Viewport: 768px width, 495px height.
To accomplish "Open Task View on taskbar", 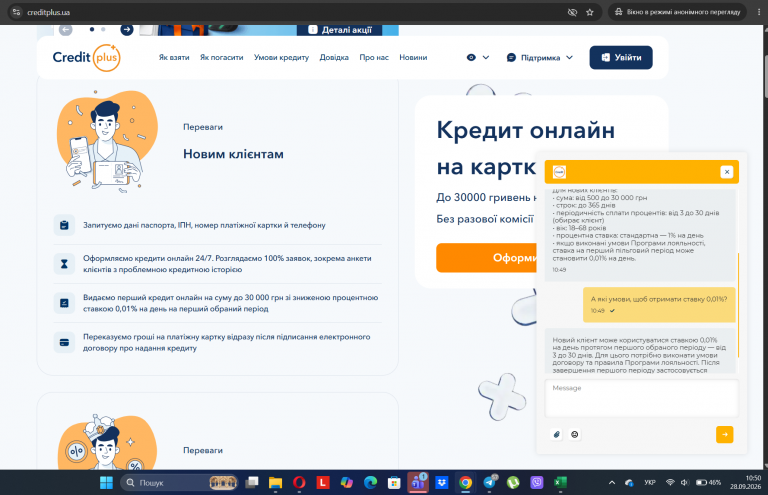I will coord(252,483).
